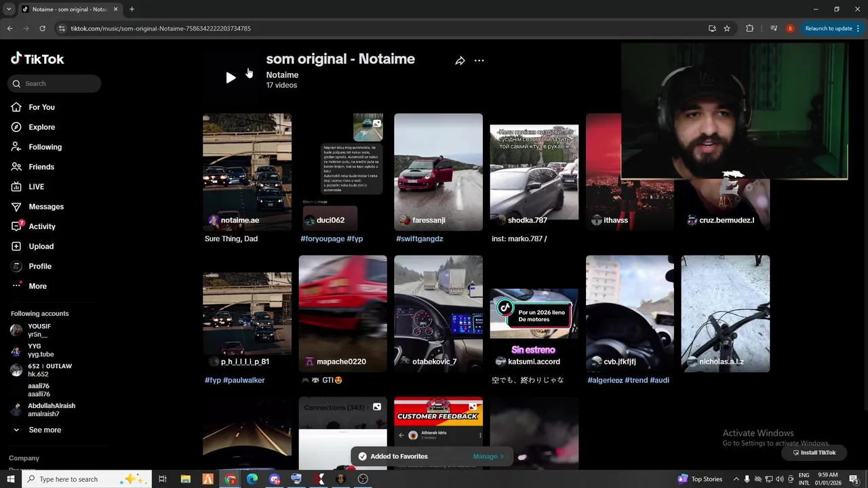This screenshot has width=868, height=488.
Task: Open katsumi.accord video thumbnail
Action: tap(534, 313)
